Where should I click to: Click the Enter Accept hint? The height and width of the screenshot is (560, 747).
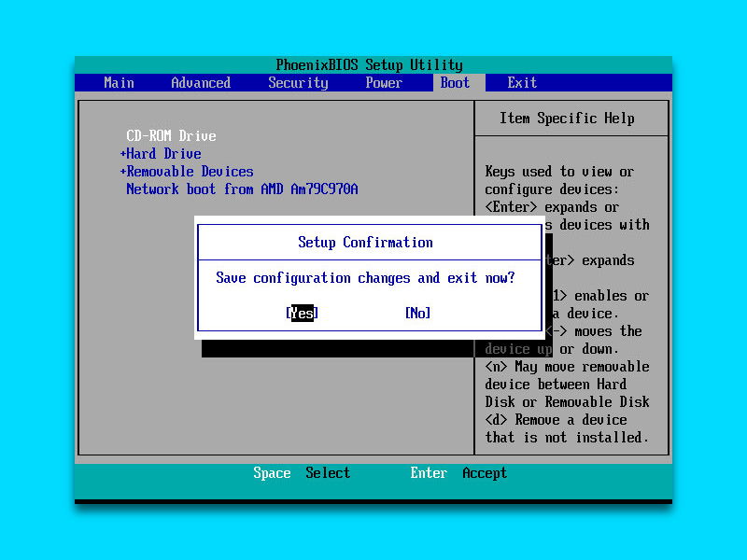tap(458, 473)
